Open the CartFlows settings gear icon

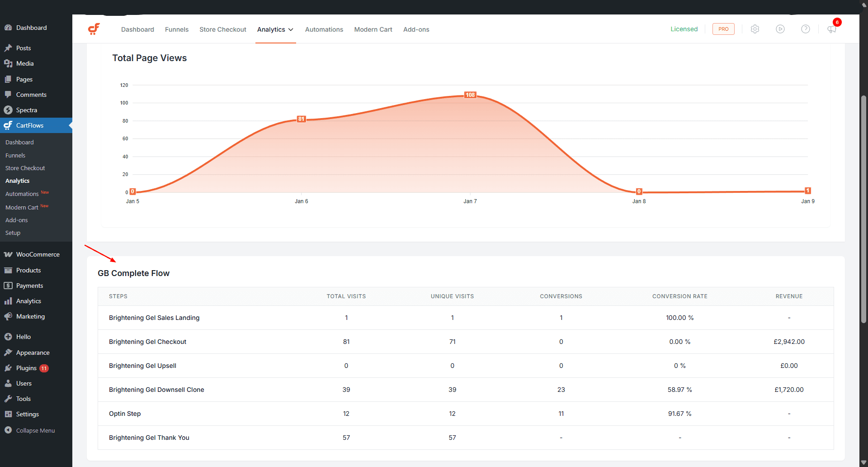[755, 29]
